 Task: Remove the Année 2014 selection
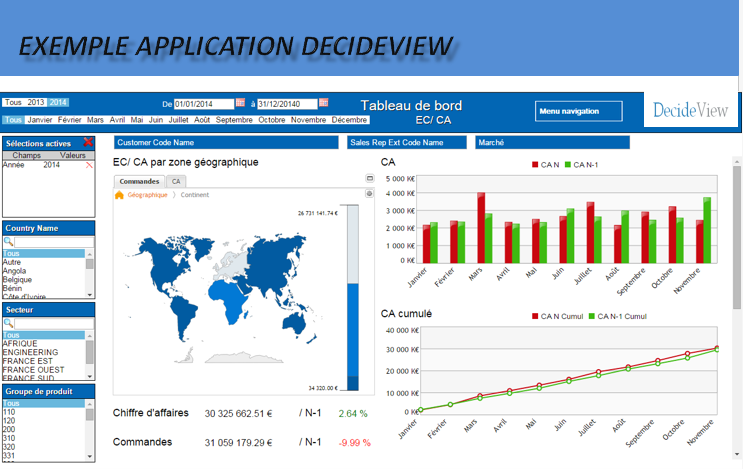pyautogui.click(x=90, y=165)
